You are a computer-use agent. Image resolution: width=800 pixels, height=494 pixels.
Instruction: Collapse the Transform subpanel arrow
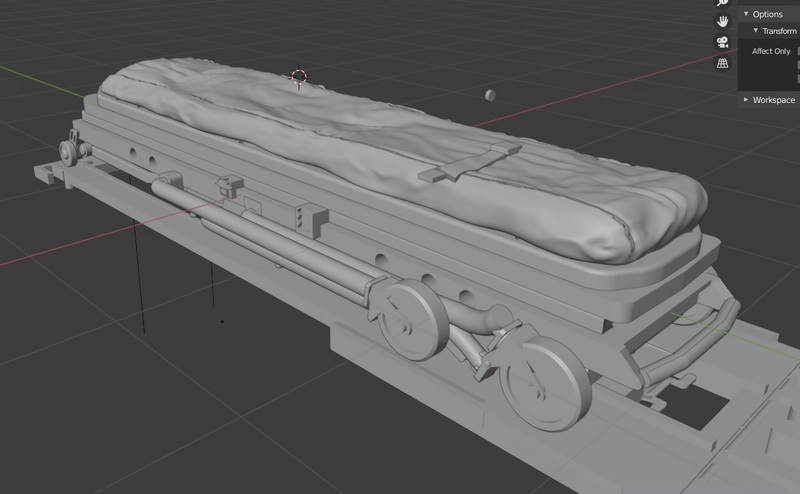755,31
